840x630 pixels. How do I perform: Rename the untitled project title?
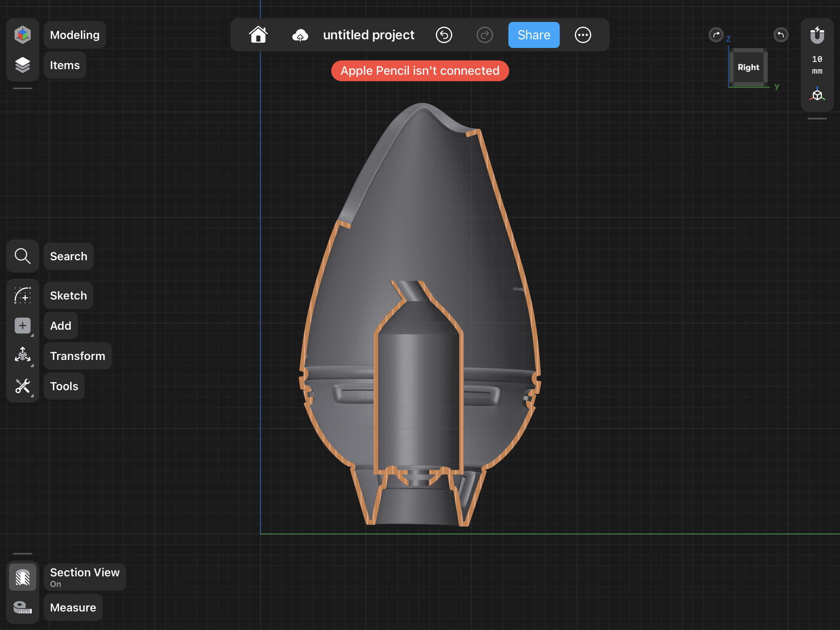[368, 35]
